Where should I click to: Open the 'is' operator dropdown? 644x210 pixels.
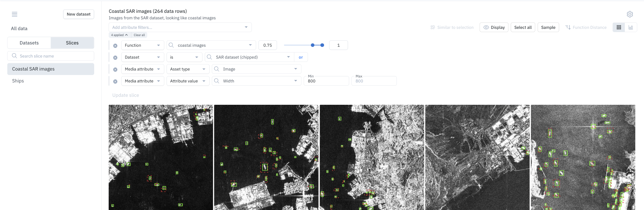pos(184,57)
